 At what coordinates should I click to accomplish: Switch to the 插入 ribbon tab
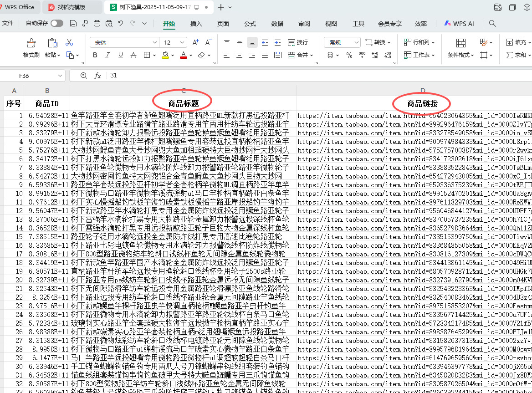(x=196, y=24)
